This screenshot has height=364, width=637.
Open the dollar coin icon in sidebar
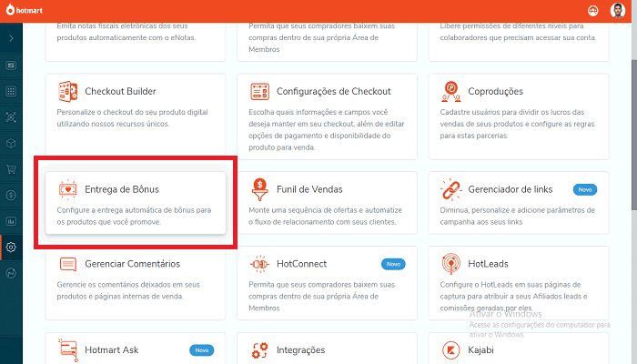(11, 196)
